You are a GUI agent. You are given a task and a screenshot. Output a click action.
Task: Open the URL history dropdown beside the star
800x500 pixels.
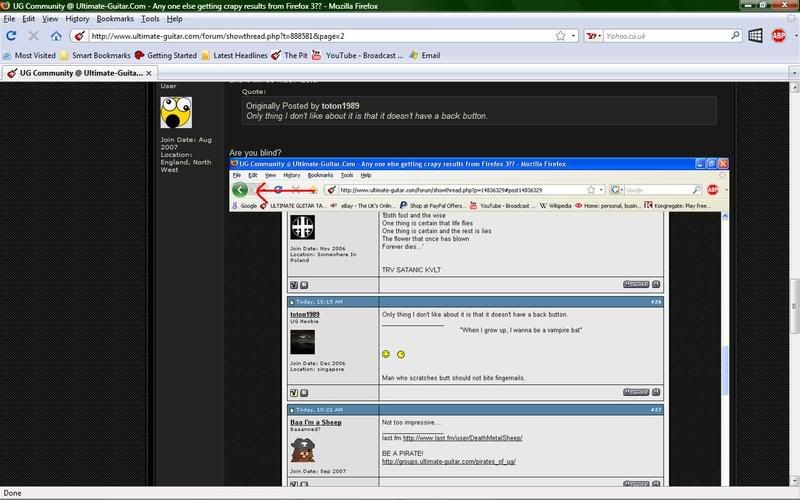click(573, 36)
